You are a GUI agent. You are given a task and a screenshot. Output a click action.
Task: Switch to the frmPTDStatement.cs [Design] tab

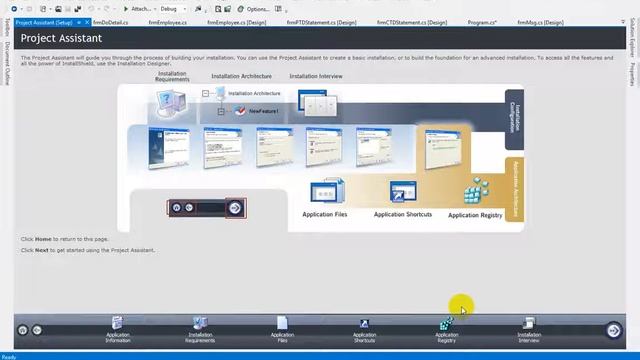(322, 22)
